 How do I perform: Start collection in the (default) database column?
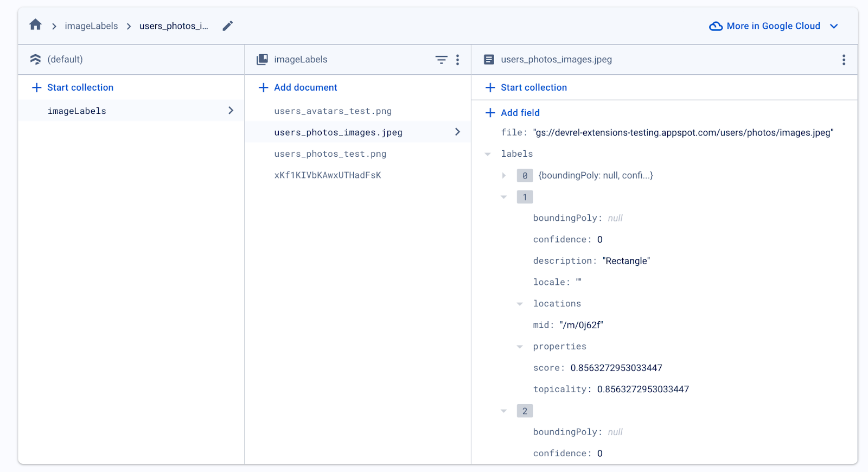pos(80,87)
